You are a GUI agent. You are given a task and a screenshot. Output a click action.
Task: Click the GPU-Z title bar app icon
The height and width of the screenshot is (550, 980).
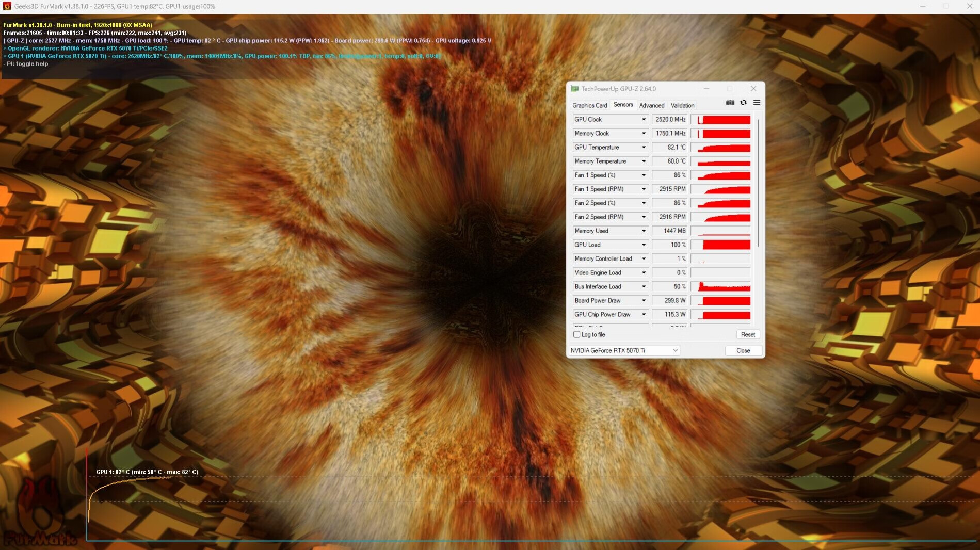point(574,89)
